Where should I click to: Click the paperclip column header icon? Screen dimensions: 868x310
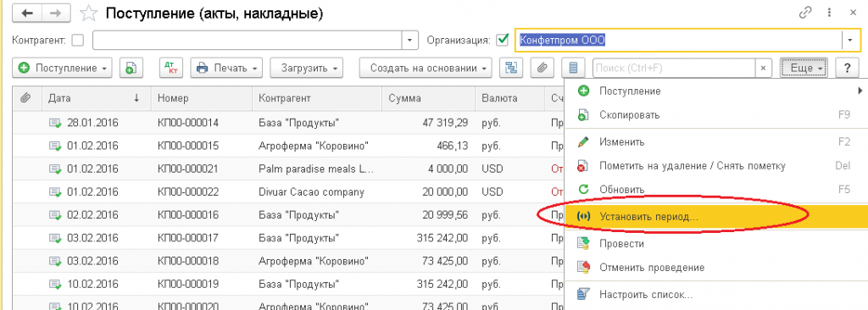25,98
